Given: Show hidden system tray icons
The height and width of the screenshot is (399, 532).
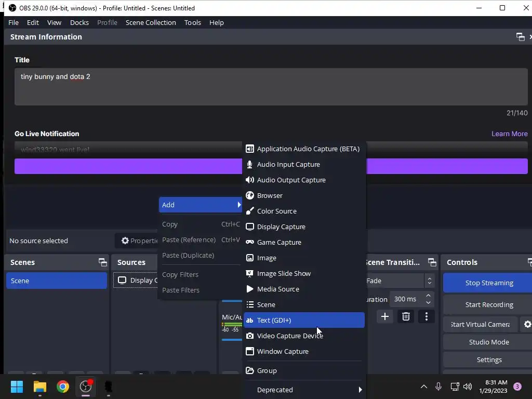Looking at the screenshot, I should point(424,387).
